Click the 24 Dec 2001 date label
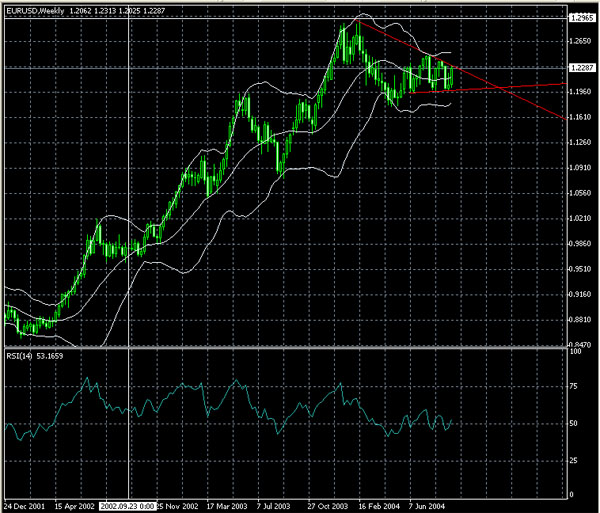The image size is (600, 513). click(24, 506)
